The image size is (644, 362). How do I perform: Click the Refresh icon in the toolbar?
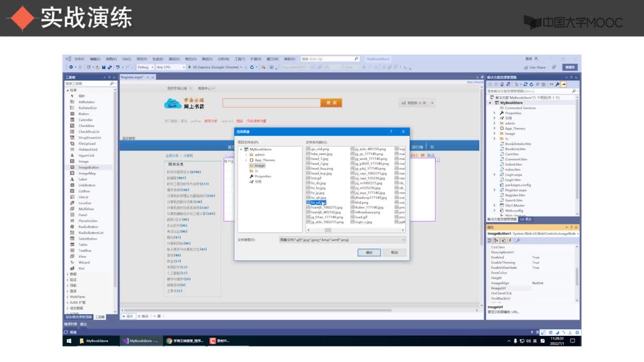(252, 67)
